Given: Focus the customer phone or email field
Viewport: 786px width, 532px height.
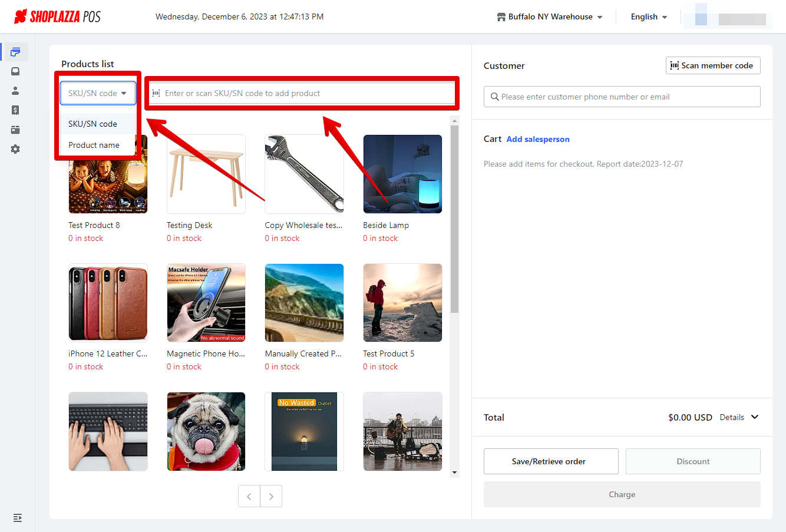Looking at the screenshot, I should point(622,97).
